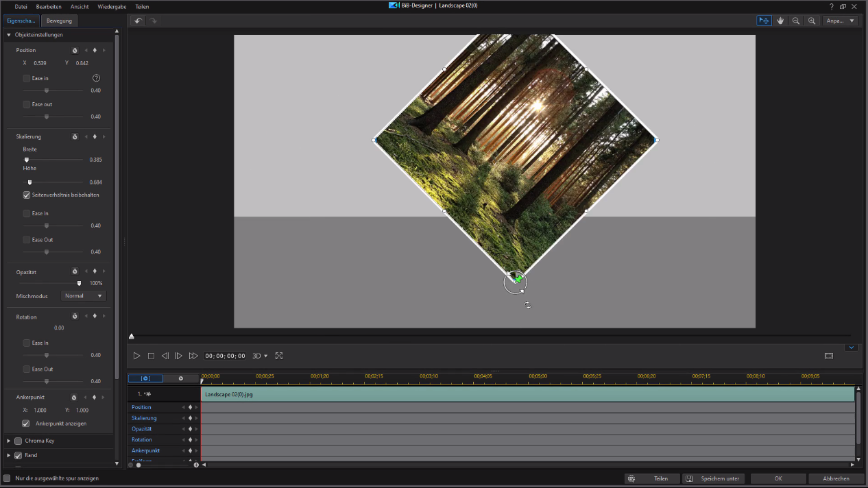Screen dimensions: 868x488
Task: Enable Ease out checkbox under Position
Action: tap(27, 104)
